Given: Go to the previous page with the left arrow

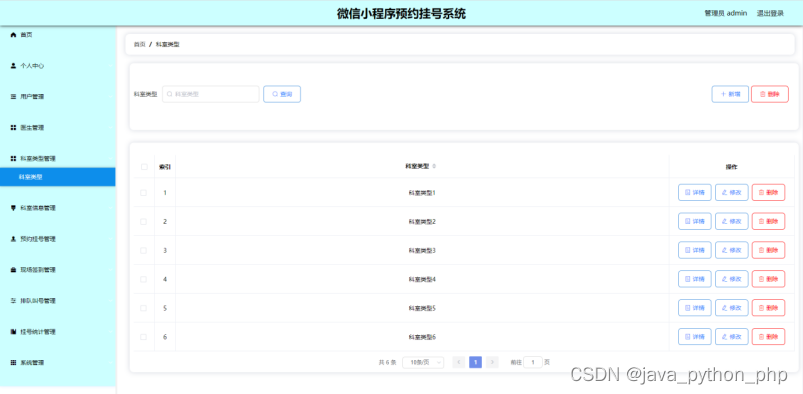Looking at the screenshot, I should click(459, 362).
